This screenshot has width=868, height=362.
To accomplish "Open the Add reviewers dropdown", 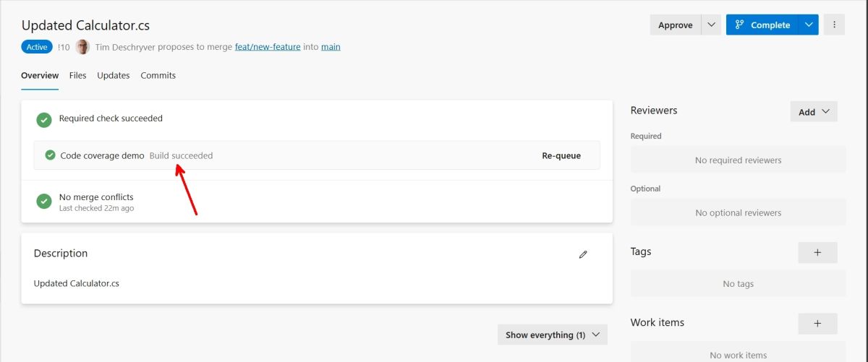I will (x=814, y=111).
